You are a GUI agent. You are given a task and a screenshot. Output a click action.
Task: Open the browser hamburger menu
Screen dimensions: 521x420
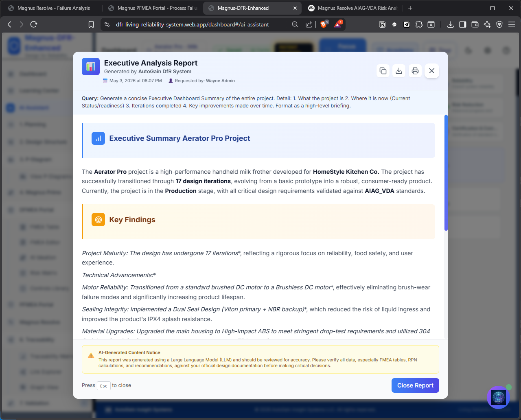pos(512,24)
